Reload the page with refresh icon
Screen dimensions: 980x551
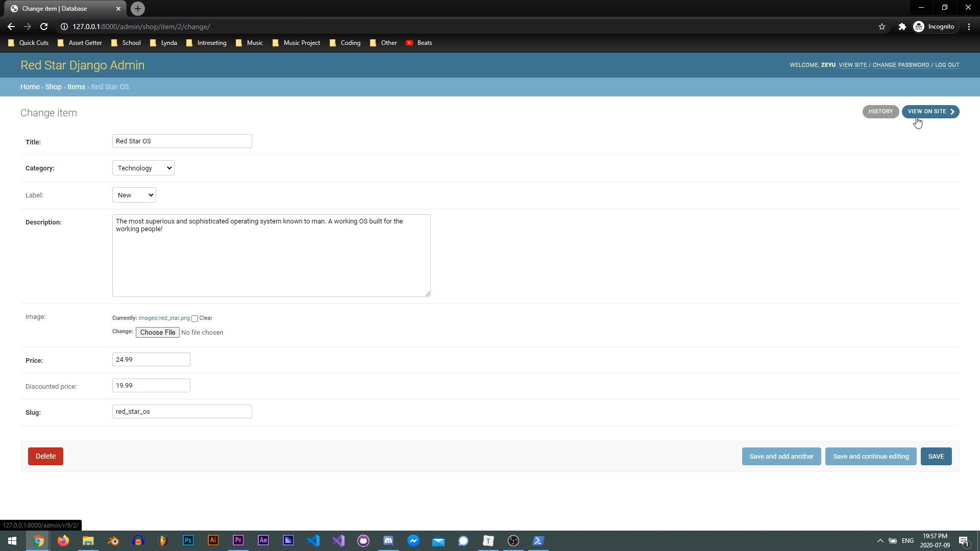click(x=44, y=27)
